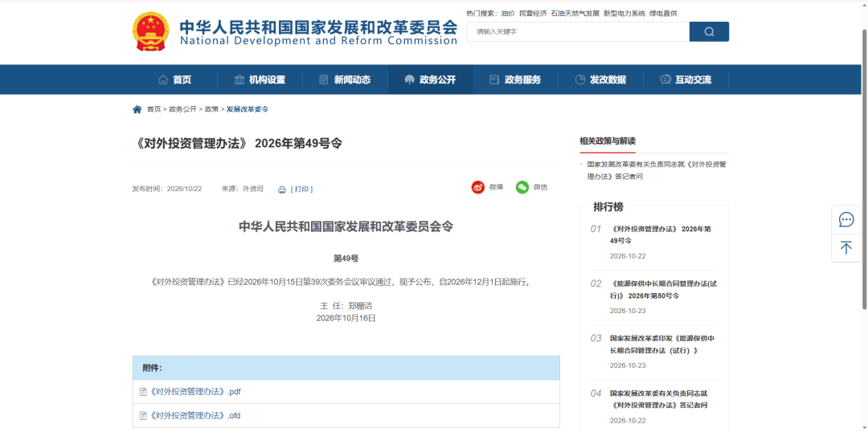Click the source text 来源：外资司

tap(243, 189)
